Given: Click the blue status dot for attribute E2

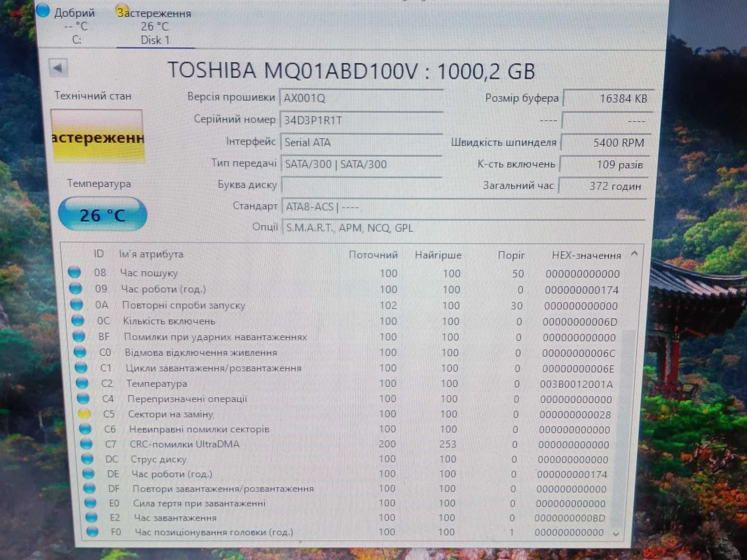Looking at the screenshot, I should (92, 517).
